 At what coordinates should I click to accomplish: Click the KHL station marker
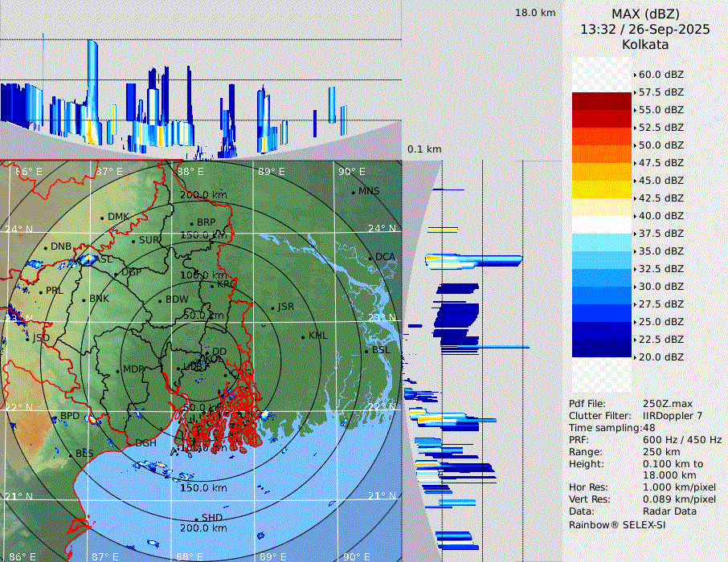[x=303, y=336]
